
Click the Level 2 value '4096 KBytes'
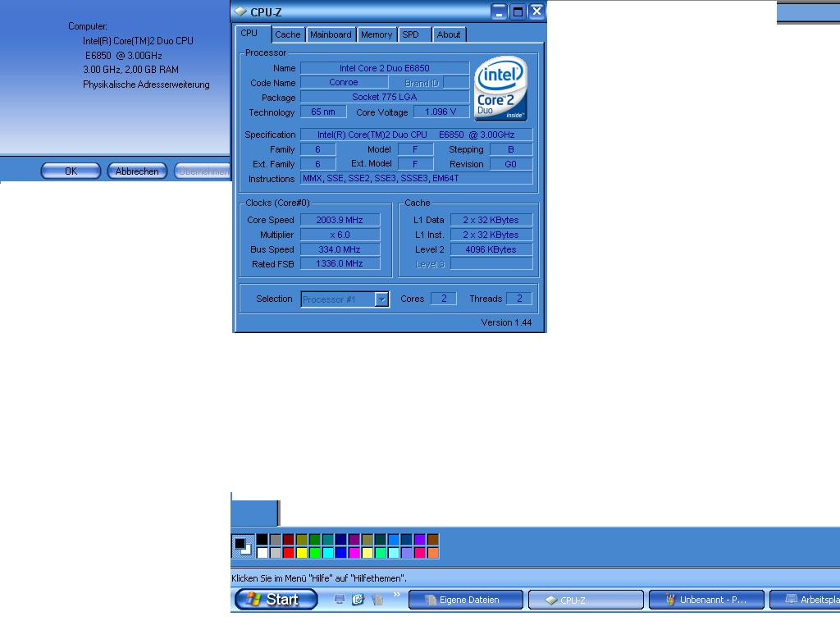(x=491, y=249)
